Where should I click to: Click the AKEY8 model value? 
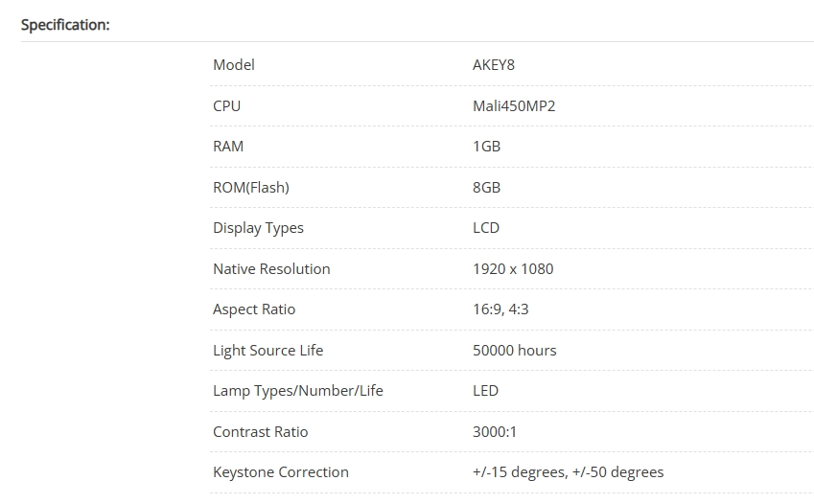point(493,65)
